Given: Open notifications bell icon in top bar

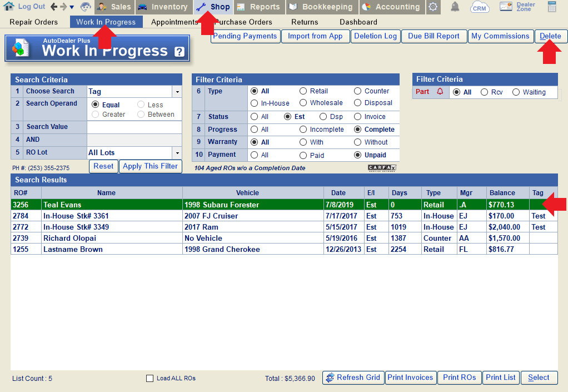Looking at the screenshot, I should point(455,7).
